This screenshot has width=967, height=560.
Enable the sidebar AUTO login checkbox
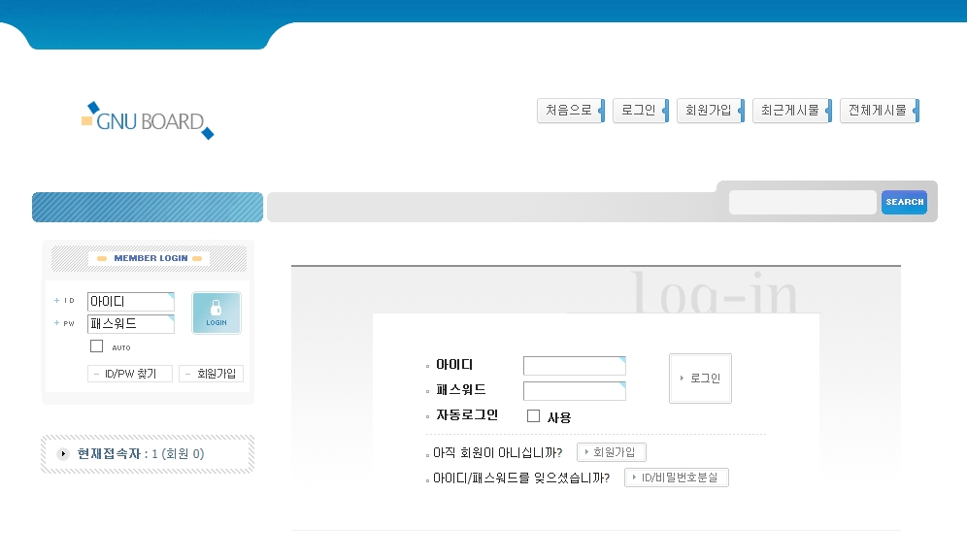(x=96, y=346)
